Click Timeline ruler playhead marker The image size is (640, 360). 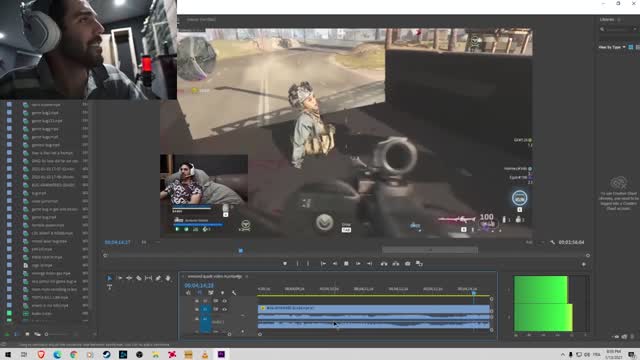(474, 293)
